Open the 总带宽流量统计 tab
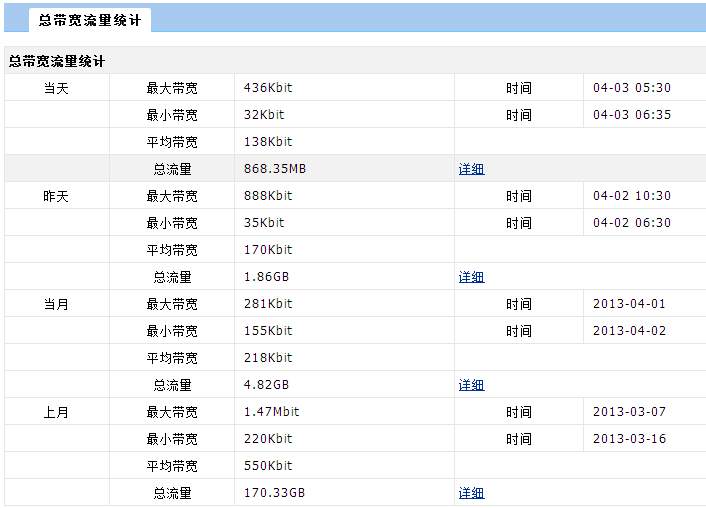Screen dimensions: 706x508 pos(90,20)
